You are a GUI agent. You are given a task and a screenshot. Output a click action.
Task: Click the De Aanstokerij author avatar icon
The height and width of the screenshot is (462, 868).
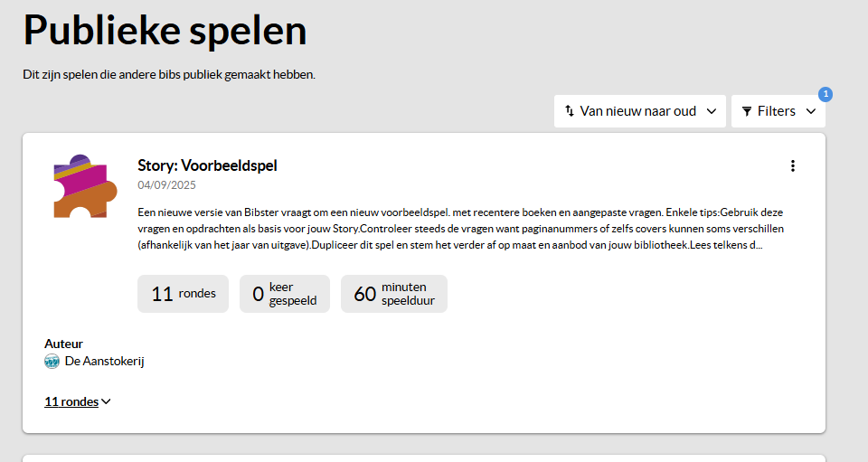click(x=52, y=362)
